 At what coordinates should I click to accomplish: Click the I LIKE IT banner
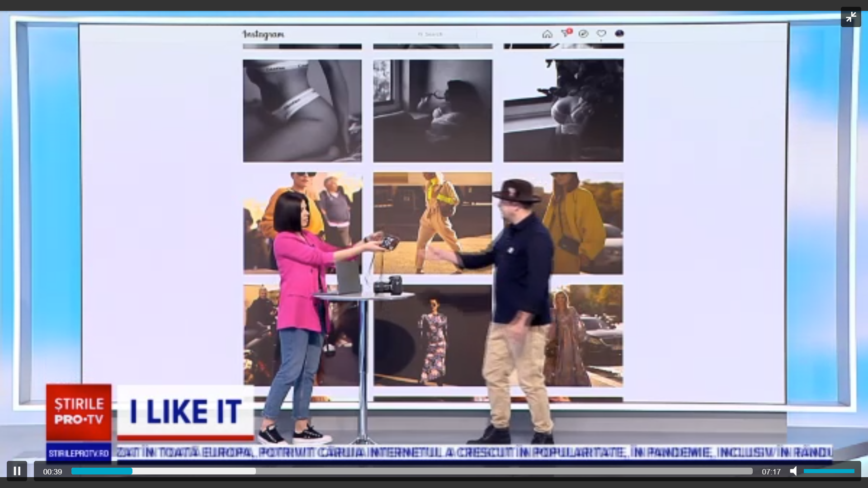coord(185,410)
